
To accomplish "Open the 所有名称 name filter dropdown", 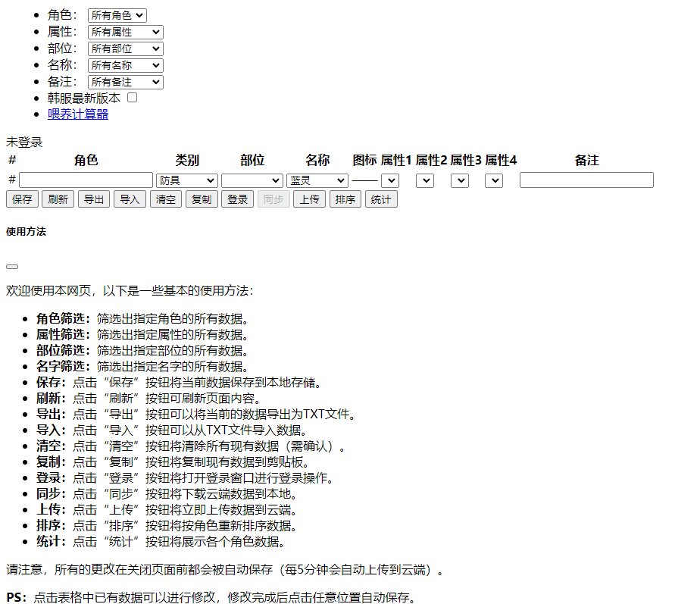I will coord(126,65).
